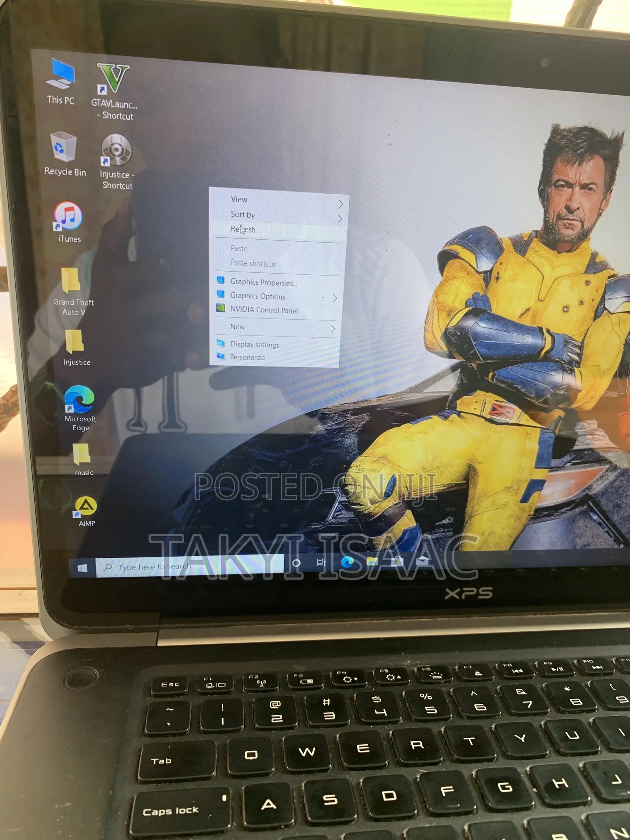Expand the Graphics Options submenu

tap(276, 296)
